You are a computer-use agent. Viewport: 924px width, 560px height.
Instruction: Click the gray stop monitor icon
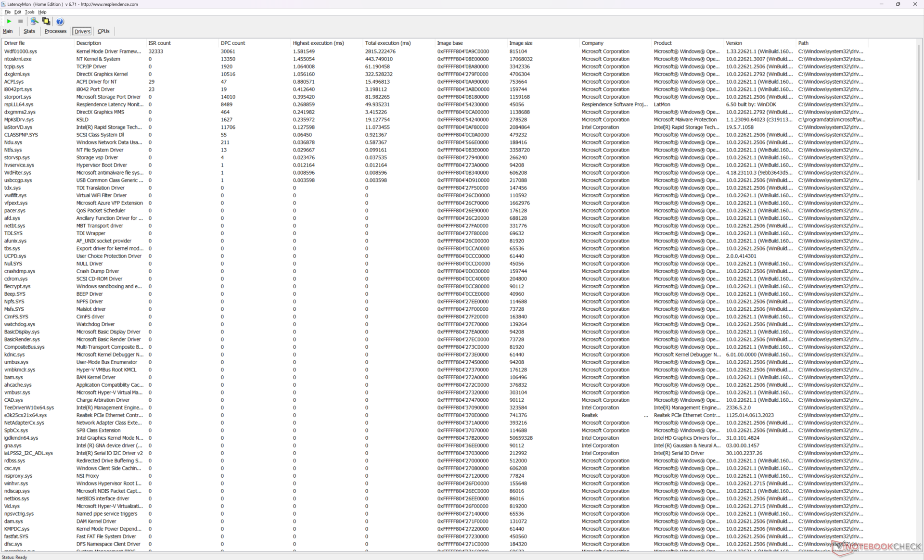tap(20, 21)
